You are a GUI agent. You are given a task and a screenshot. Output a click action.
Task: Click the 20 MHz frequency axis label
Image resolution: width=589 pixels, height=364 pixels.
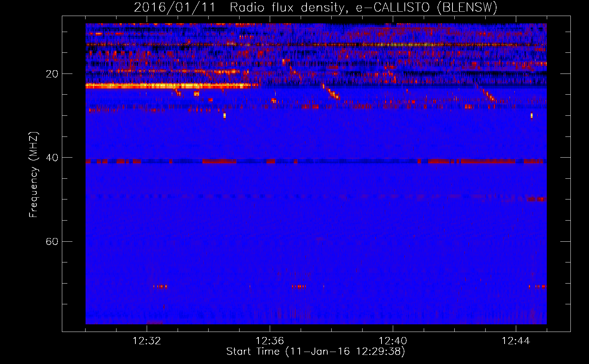52,74
